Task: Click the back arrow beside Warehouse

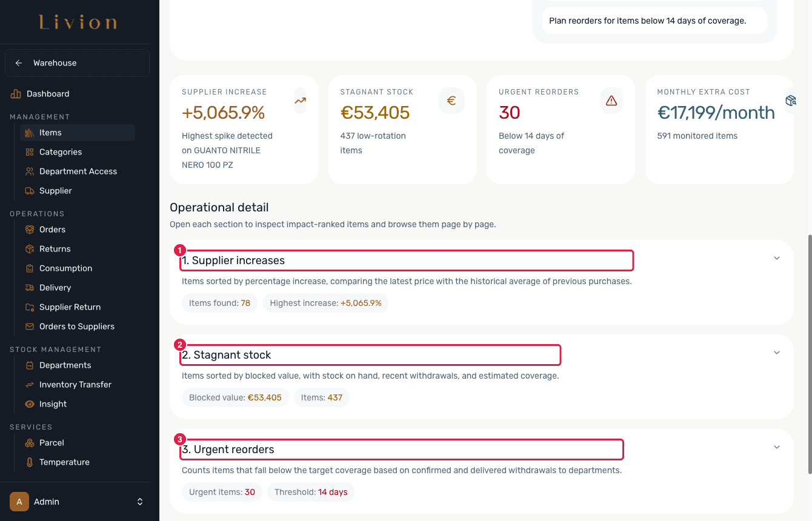Action: (x=19, y=63)
